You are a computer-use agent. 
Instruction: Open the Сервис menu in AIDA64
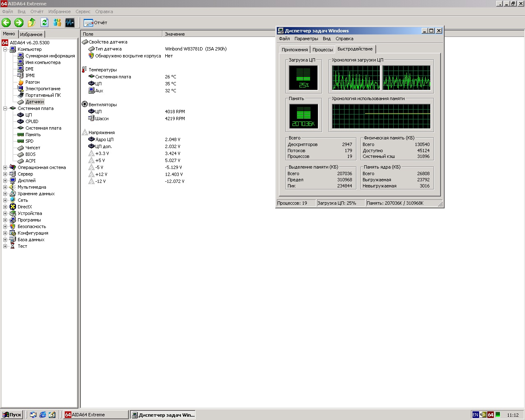point(83,11)
